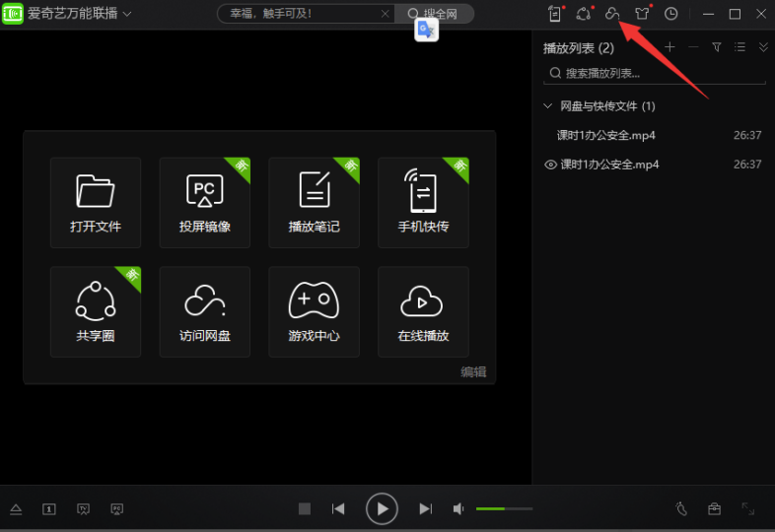The image size is (775, 532).
Task: Toggle fullscreen mode in the bottom right
Action: (748, 508)
